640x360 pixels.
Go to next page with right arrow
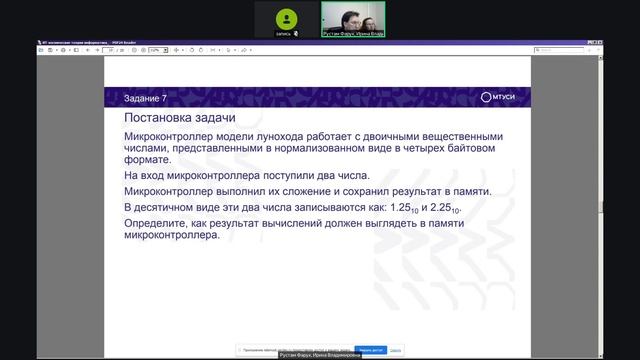97,50
